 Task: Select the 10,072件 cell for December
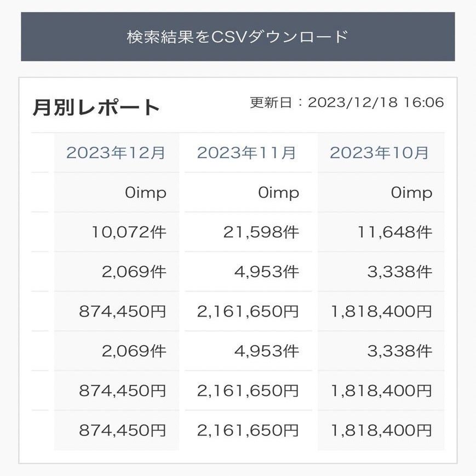117,232
